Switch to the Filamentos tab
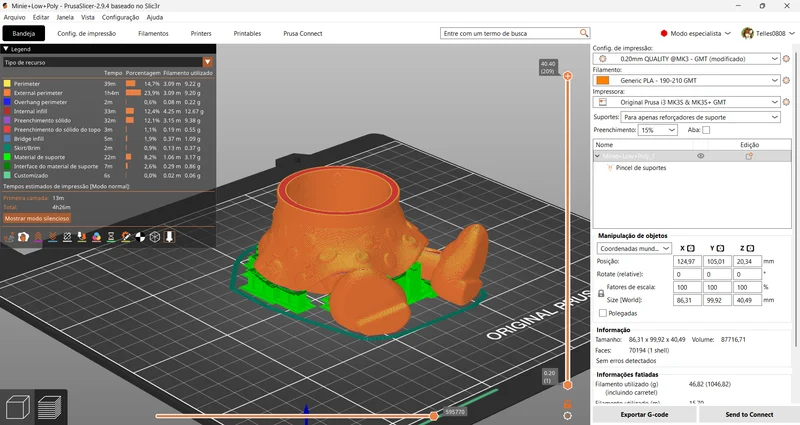800x425 pixels. coord(153,34)
